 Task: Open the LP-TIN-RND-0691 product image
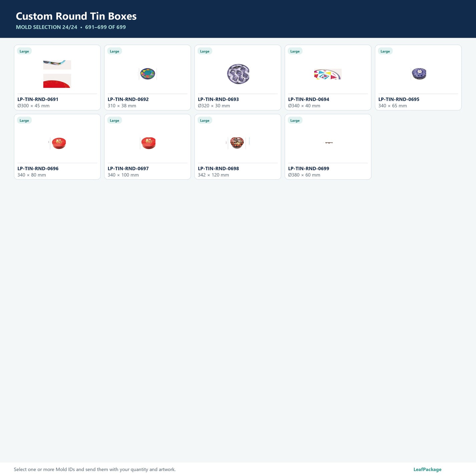coord(57,74)
